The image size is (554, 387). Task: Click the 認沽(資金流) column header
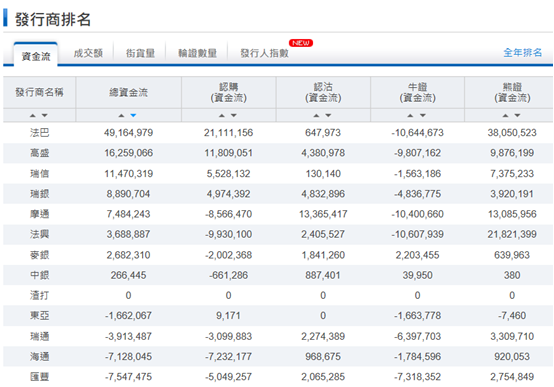tap(323, 93)
